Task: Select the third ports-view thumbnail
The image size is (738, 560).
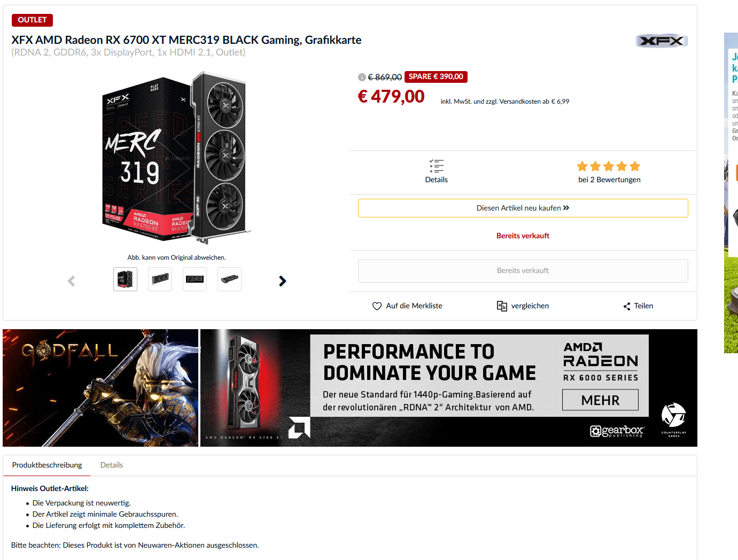Action: click(195, 279)
